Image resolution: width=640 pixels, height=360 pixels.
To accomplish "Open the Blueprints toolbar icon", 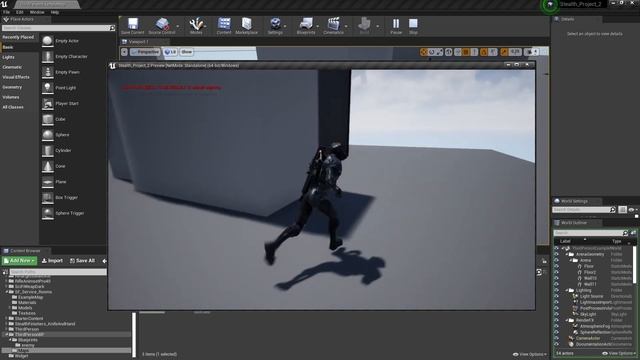I will click(306, 26).
